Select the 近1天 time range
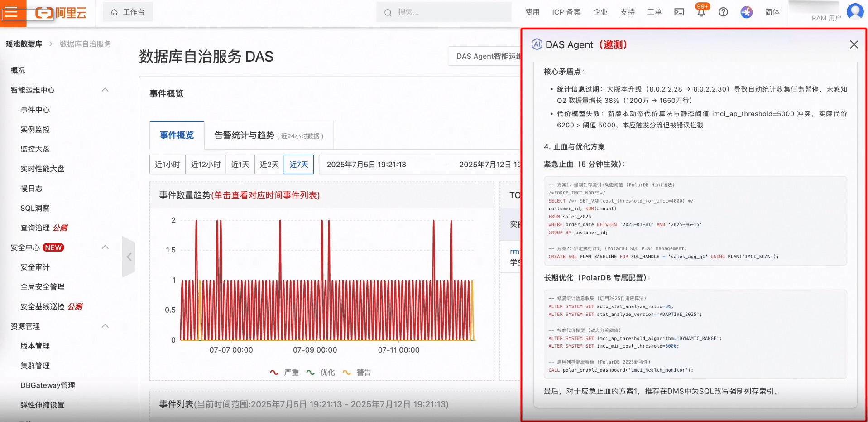The width and height of the screenshot is (868, 422). click(240, 165)
